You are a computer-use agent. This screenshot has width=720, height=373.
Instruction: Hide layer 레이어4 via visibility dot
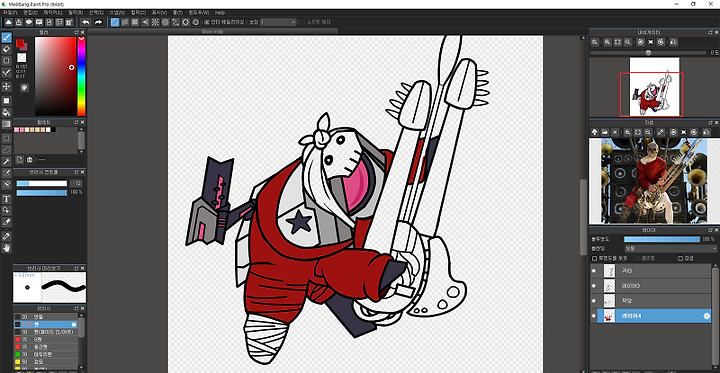tap(594, 316)
